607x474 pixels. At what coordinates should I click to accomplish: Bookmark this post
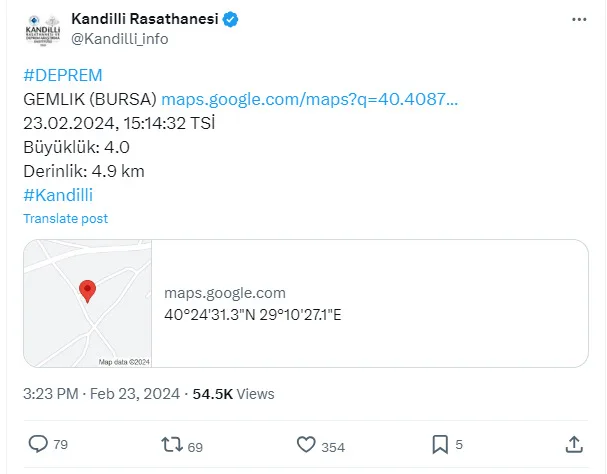pyautogui.click(x=440, y=444)
